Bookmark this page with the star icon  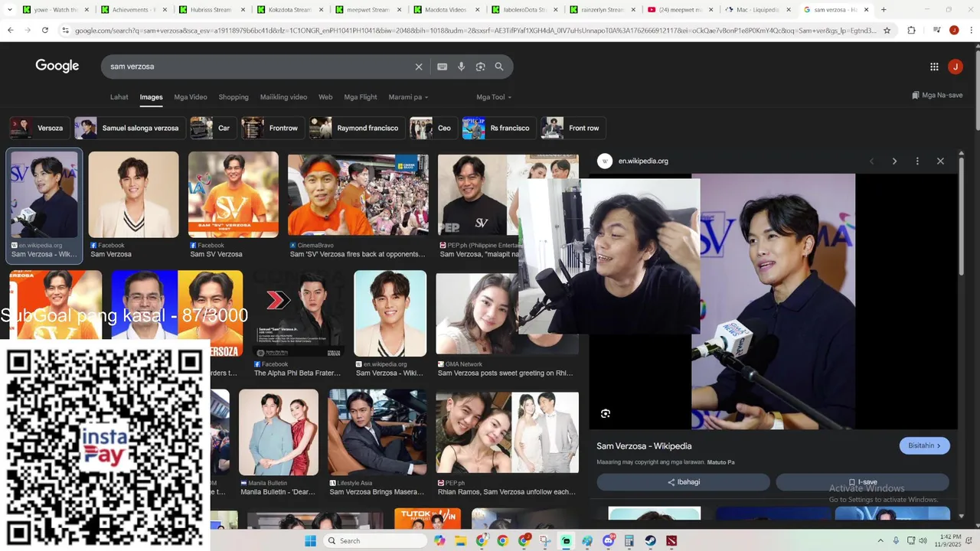[x=887, y=30]
